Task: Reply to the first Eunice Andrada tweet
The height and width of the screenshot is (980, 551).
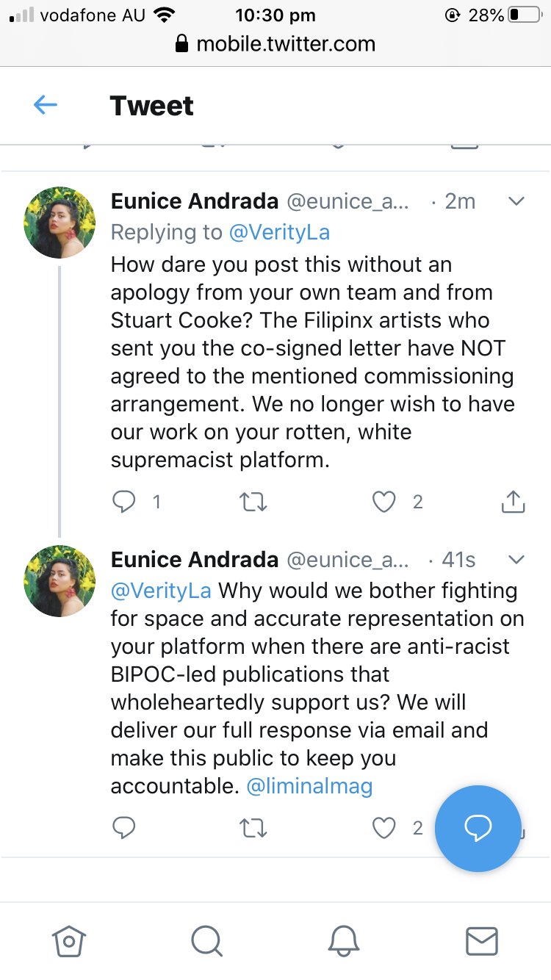Action: pyautogui.click(x=123, y=502)
